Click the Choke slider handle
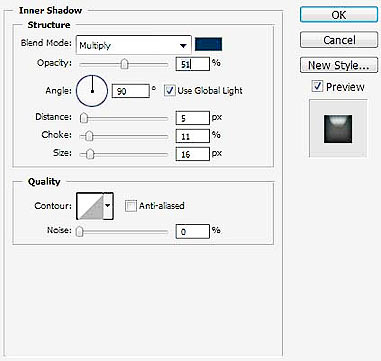 pyautogui.click(x=89, y=136)
